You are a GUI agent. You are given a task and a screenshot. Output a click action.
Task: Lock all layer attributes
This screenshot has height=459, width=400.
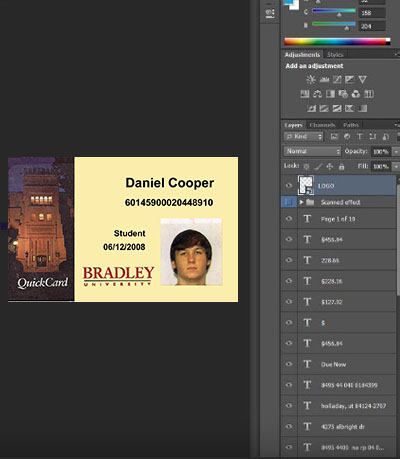(x=341, y=166)
